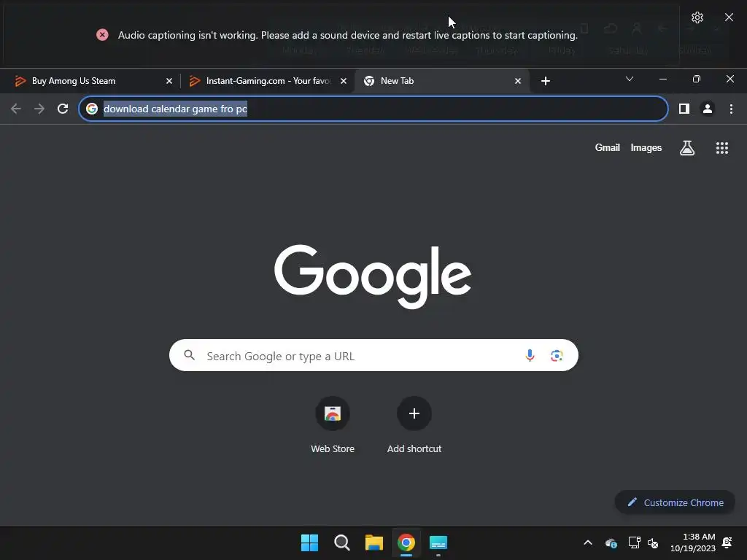Open Google apps grid
The image size is (747, 560).
click(721, 148)
